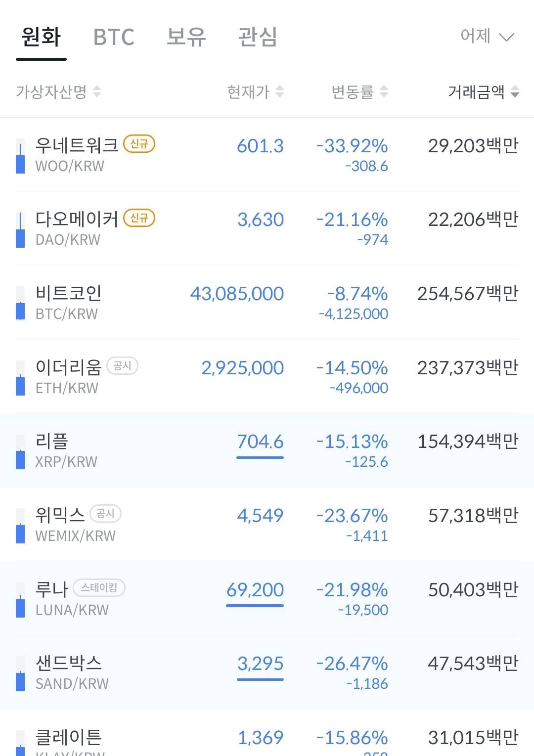Tap the 신규 badge next to 우네트워크
The width and height of the screenshot is (534, 756).
139,144
